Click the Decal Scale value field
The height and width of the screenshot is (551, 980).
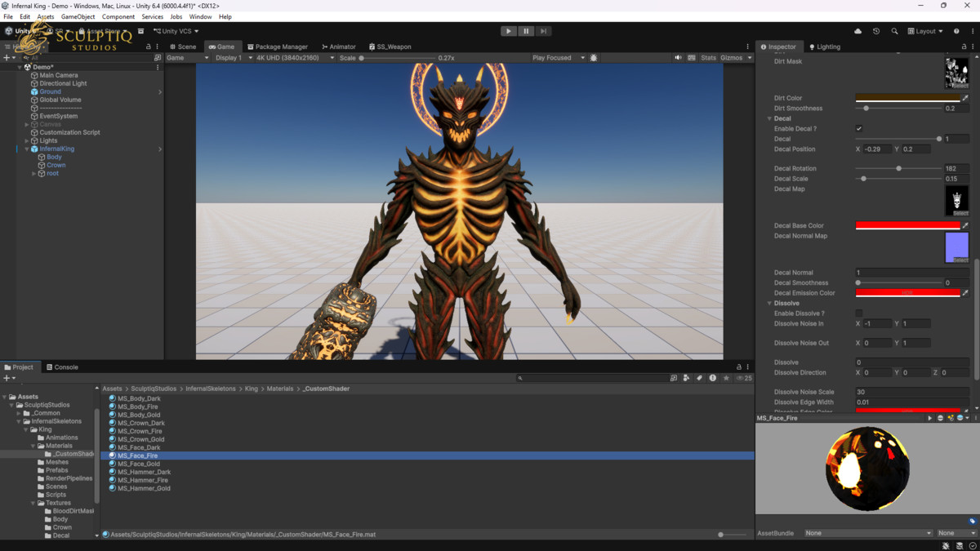[955, 179]
